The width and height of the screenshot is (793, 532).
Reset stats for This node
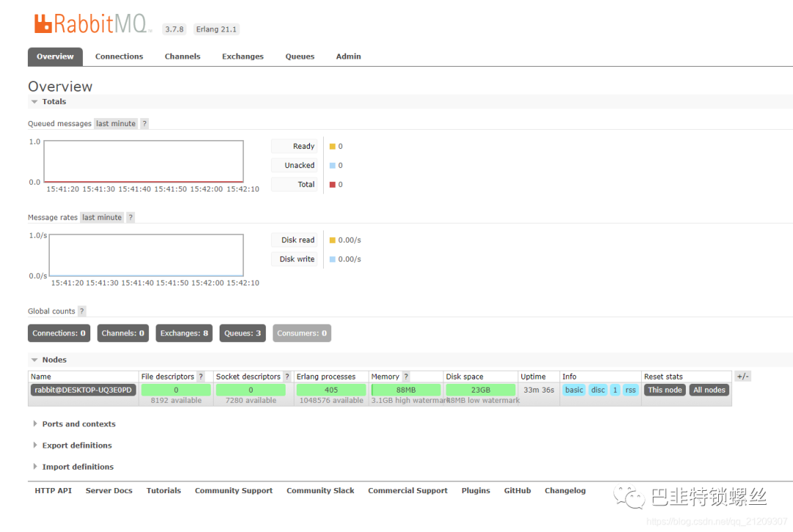click(665, 390)
